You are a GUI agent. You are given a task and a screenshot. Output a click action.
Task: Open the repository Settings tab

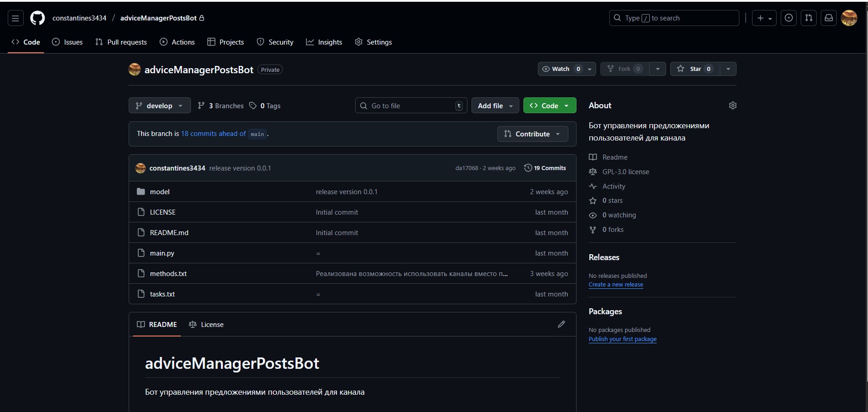pyautogui.click(x=373, y=42)
